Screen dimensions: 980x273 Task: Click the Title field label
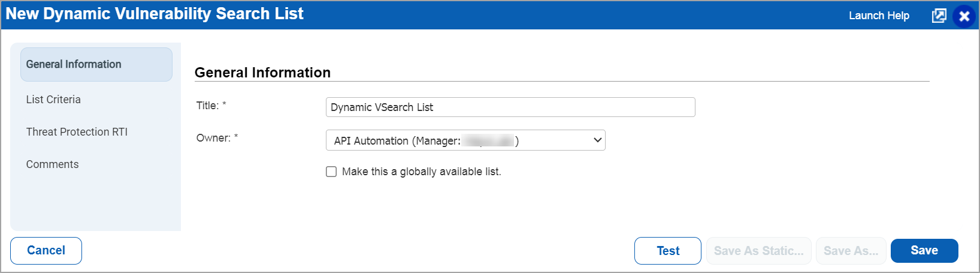(207, 106)
